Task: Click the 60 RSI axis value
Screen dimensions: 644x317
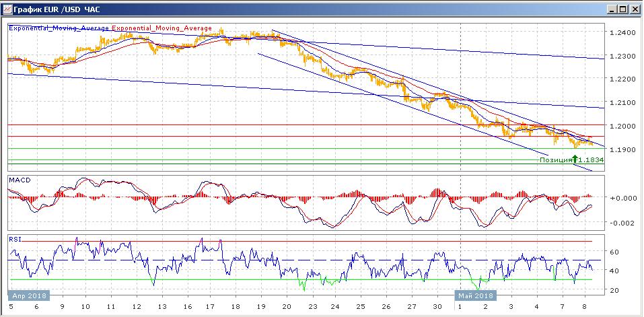Action: (614, 252)
